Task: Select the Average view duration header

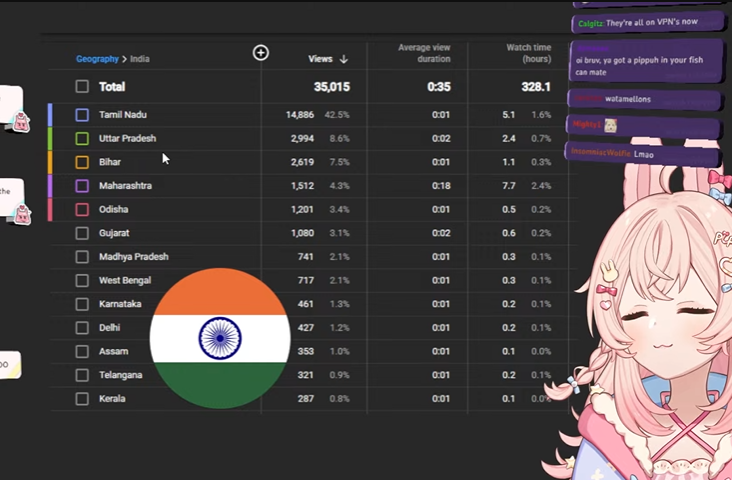Action: pyautogui.click(x=424, y=53)
